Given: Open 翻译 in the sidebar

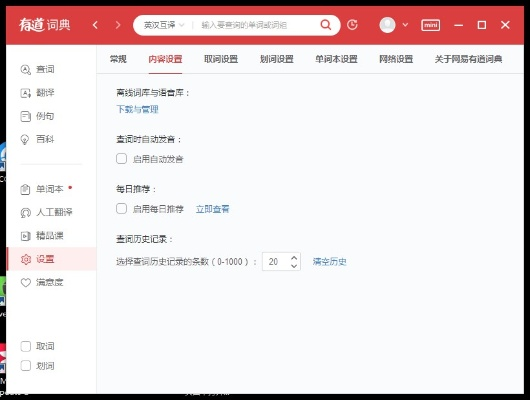Looking at the screenshot, I should (38, 93).
